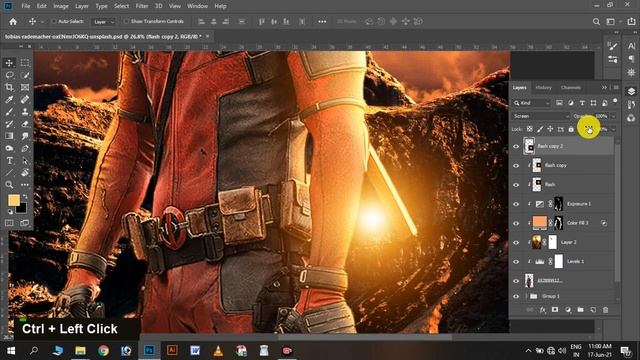This screenshot has width=640, height=360.
Task: Toggle lock all padlock icon
Action: 571,129
